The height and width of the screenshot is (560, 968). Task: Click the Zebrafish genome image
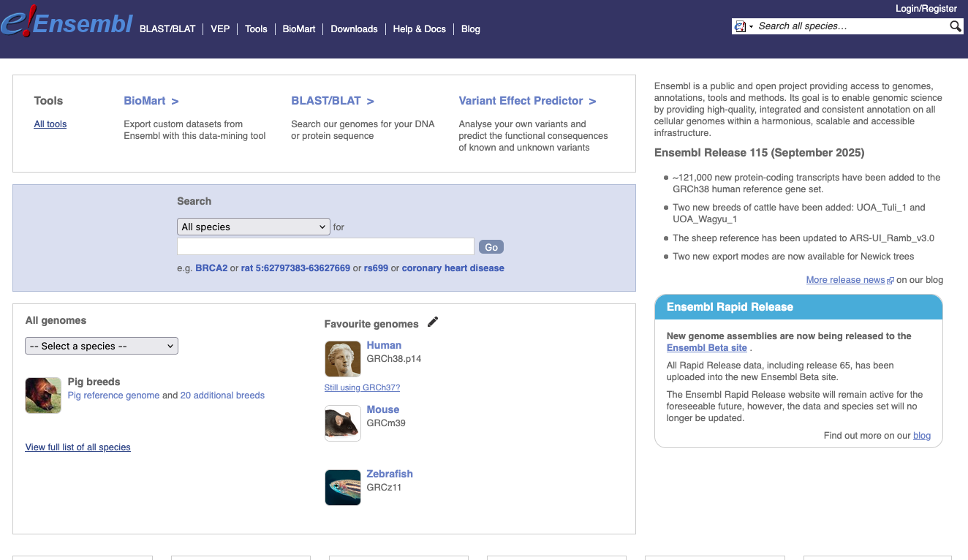pyautogui.click(x=343, y=488)
